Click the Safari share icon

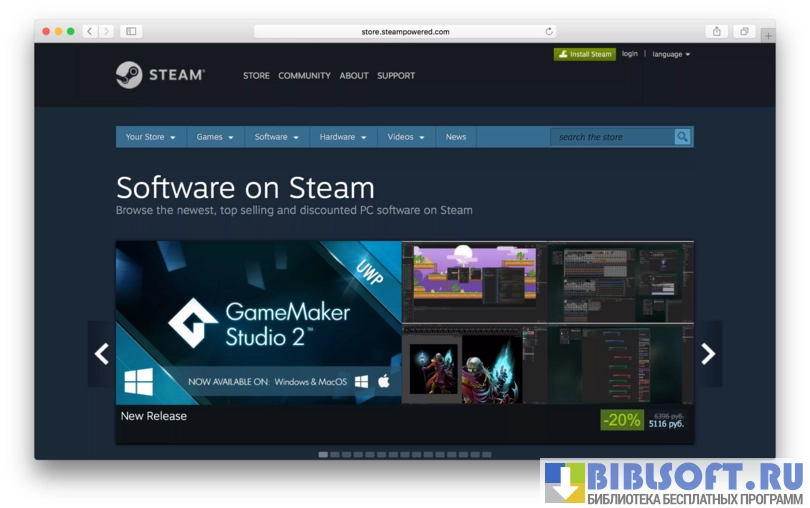(716, 31)
